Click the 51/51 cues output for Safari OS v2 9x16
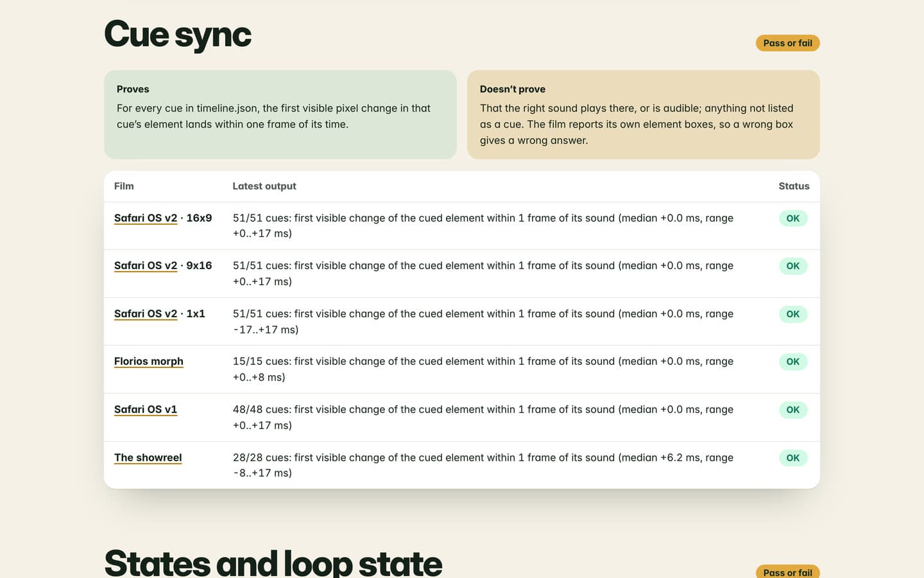This screenshot has width=924, height=578. (483, 274)
